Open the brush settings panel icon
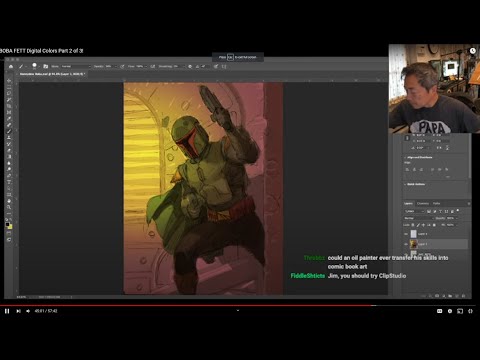 pos(46,66)
